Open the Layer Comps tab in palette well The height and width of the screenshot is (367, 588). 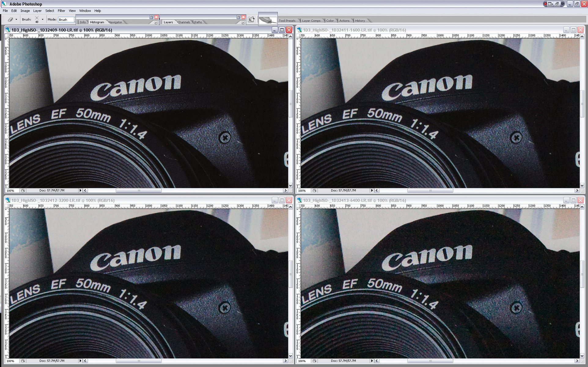(x=311, y=21)
